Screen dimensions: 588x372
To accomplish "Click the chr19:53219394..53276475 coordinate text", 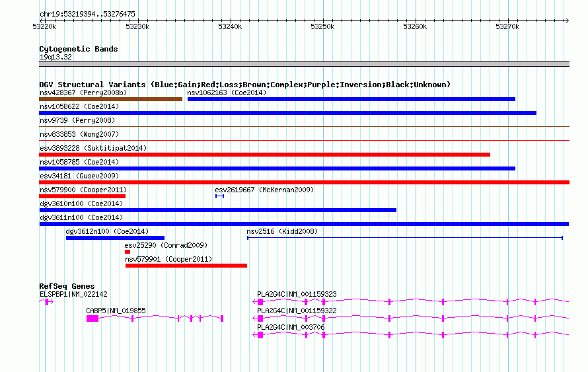I will (x=87, y=15).
